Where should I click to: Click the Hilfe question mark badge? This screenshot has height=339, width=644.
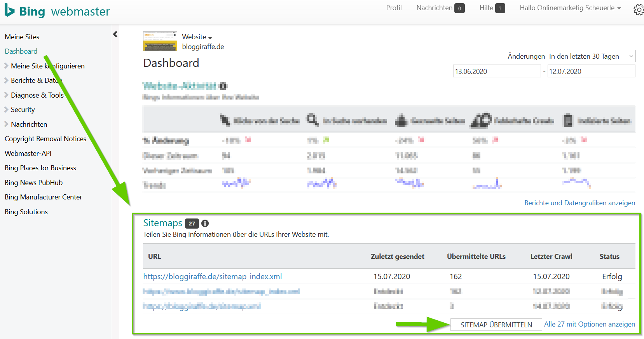pyautogui.click(x=500, y=8)
